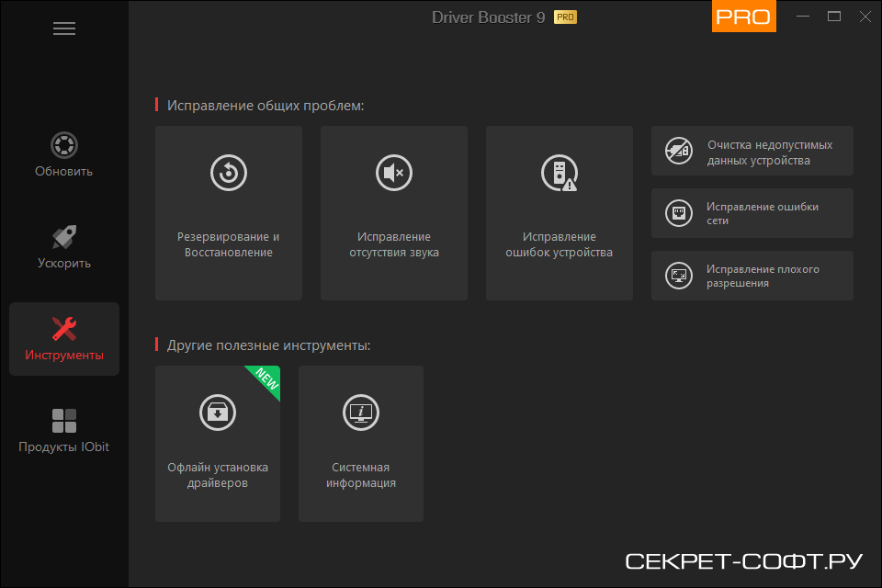Click the Ускорить rocket icon
The width and height of the screenshot is (882, 588).
(x=64, y=237)
